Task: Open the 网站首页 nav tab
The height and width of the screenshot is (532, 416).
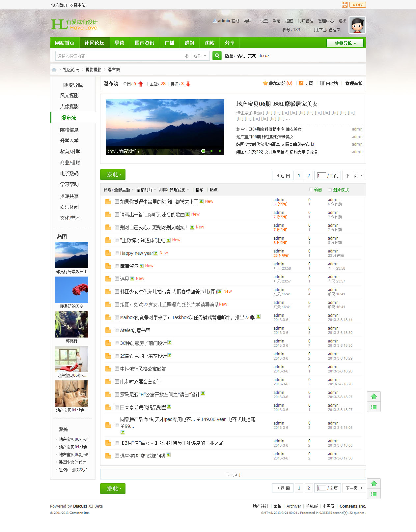Action: pos(65,43)
